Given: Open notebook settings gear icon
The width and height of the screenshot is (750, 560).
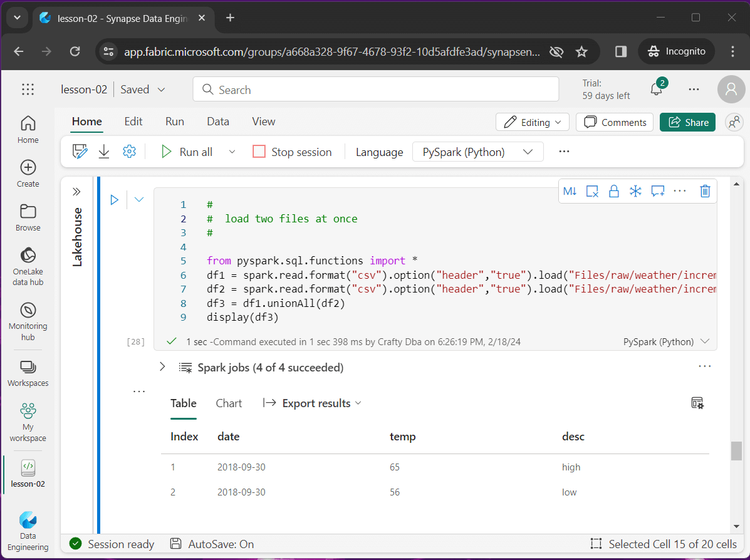Looking at the screenshot, I should 130,152.
